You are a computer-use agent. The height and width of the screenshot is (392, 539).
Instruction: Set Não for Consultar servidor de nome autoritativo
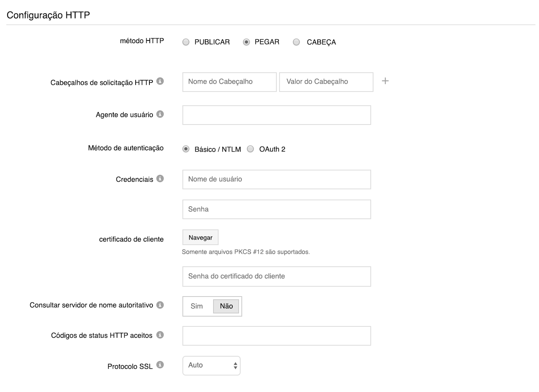[226, 306]
